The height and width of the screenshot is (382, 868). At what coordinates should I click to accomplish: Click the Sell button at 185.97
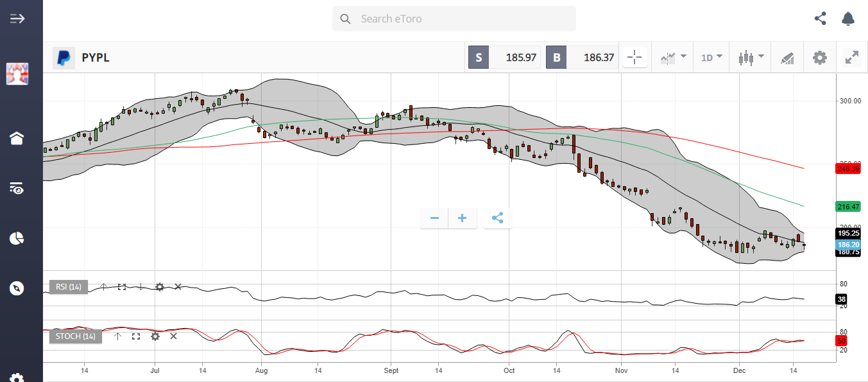tap(504, 58)
